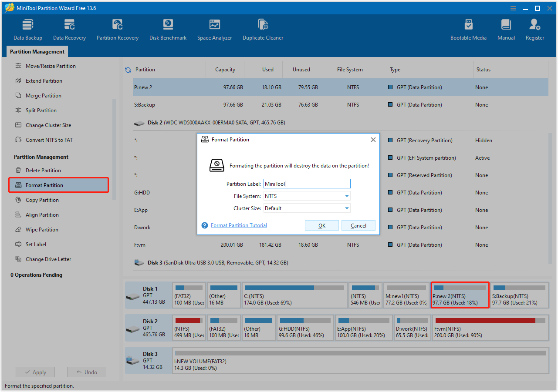Viewport: 558px width, 392px height.
Task: Choose Merge Partition in sidebar
Action: coord(44,96)
